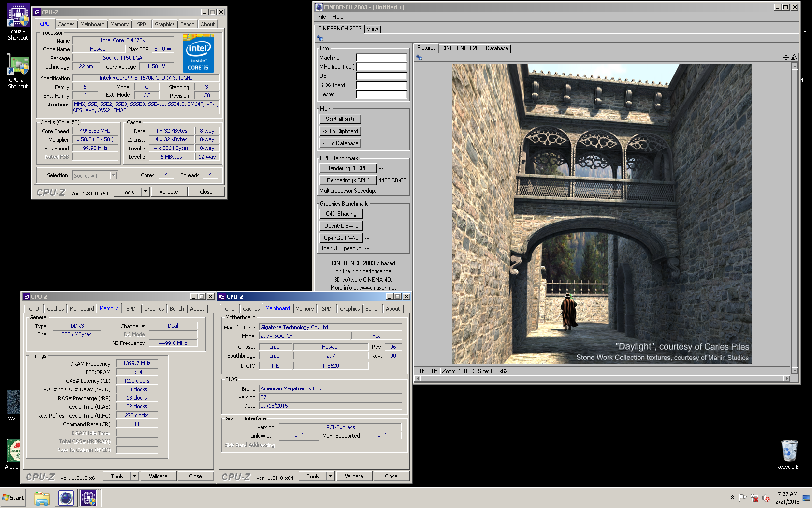
Task: Open the Warp desktop icon
Action: pyautogui.click(x=14, y=406)
